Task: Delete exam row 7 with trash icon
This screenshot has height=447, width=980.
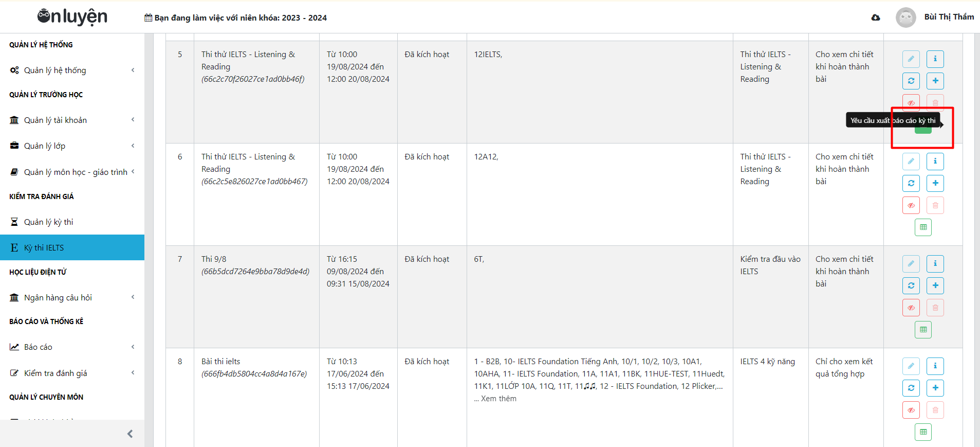Action: coord(935,308)
